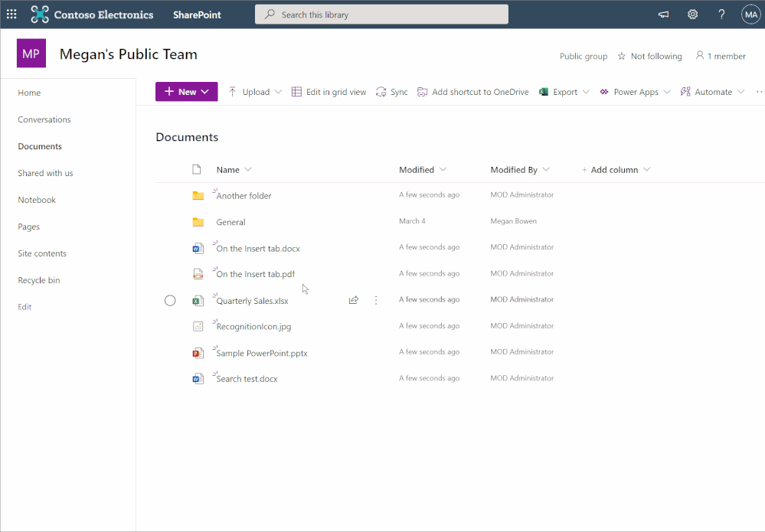Open Pages in site navigation
The image size is (765, 532).
[x=29, y=227]
